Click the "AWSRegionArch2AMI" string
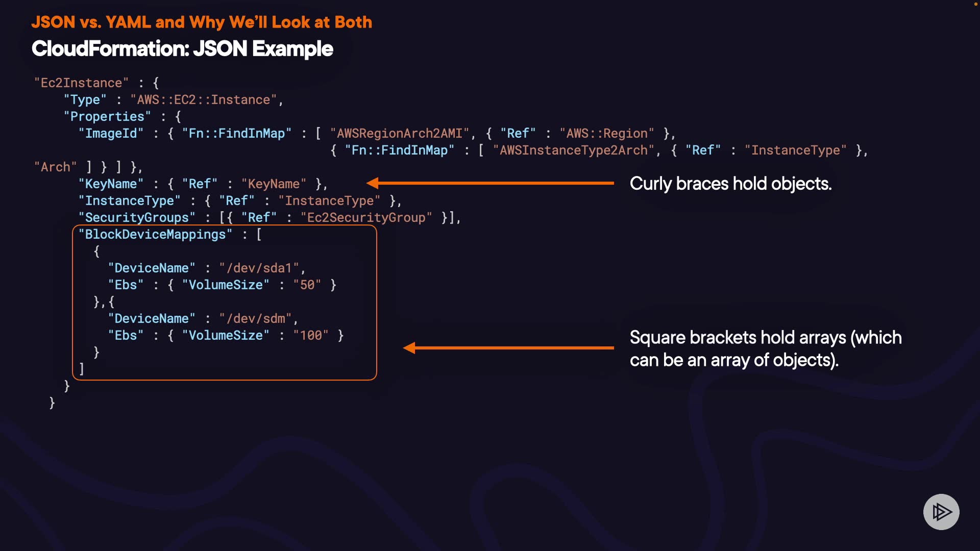 tap(400, 133)
